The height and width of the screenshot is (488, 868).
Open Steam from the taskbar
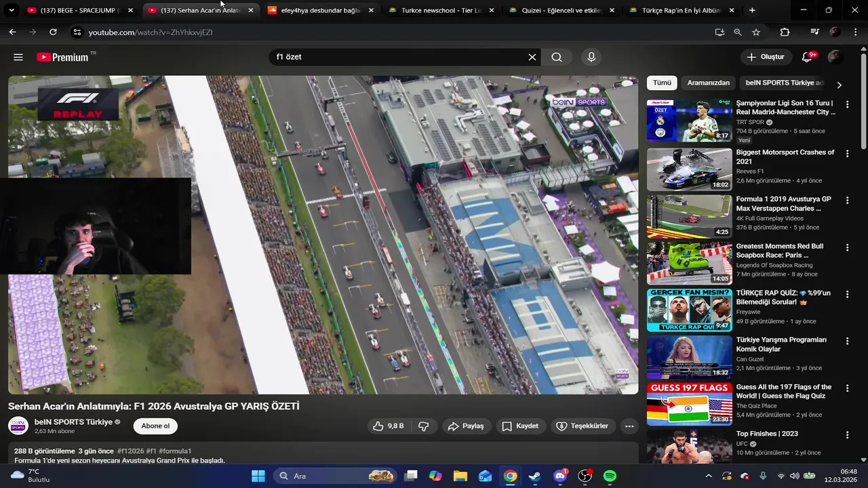[x=535, y=476]
